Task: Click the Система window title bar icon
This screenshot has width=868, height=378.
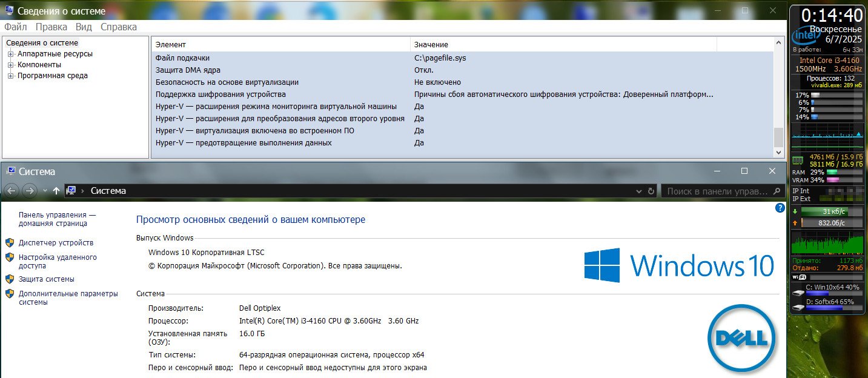Action: 10,171
